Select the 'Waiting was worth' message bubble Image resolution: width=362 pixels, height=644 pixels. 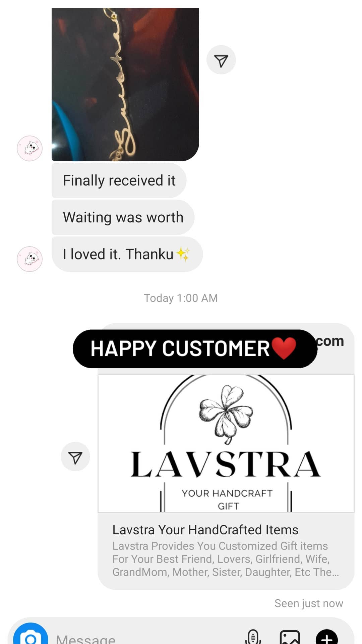coord(123,217)
